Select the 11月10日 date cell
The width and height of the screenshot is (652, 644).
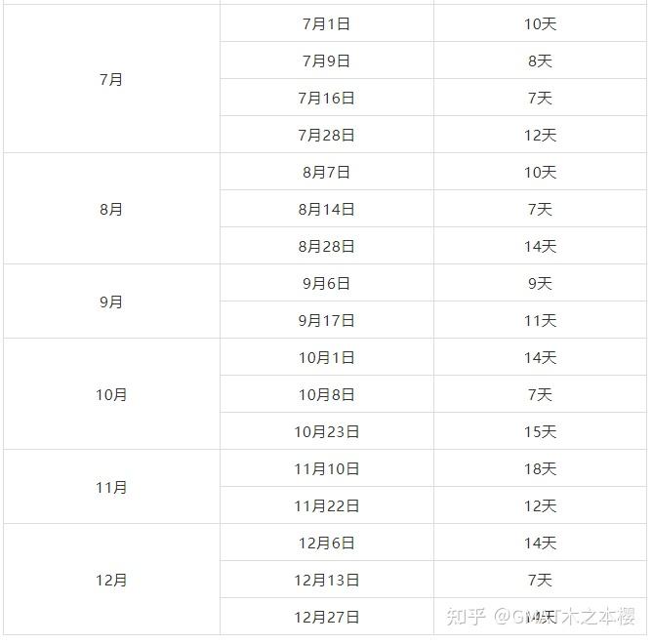click(326, 468)
